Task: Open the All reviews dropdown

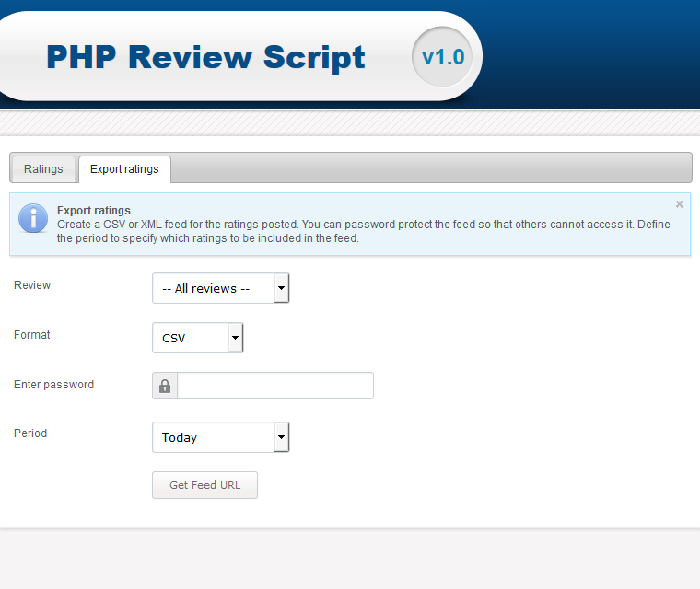Action: [220, 288]
